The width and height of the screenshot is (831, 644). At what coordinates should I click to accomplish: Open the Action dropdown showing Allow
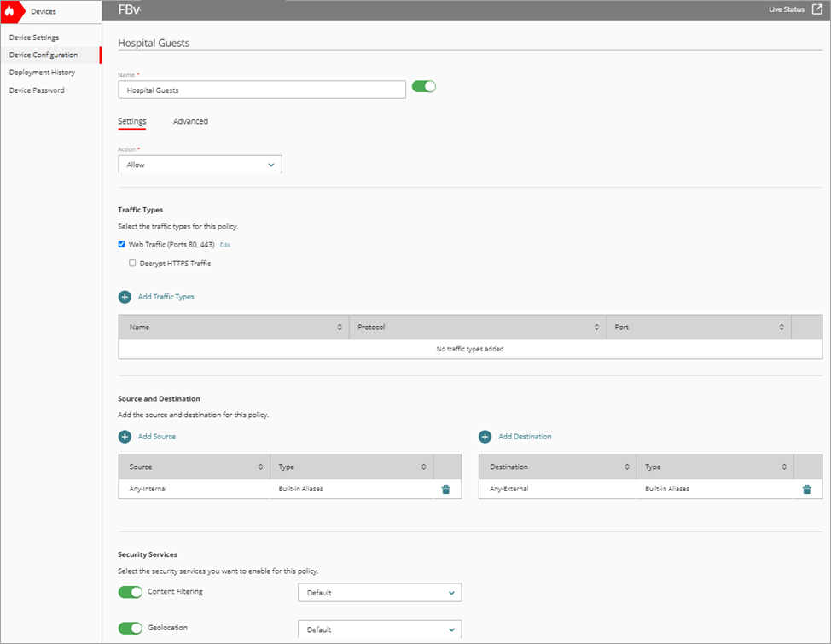click(199, 164)
